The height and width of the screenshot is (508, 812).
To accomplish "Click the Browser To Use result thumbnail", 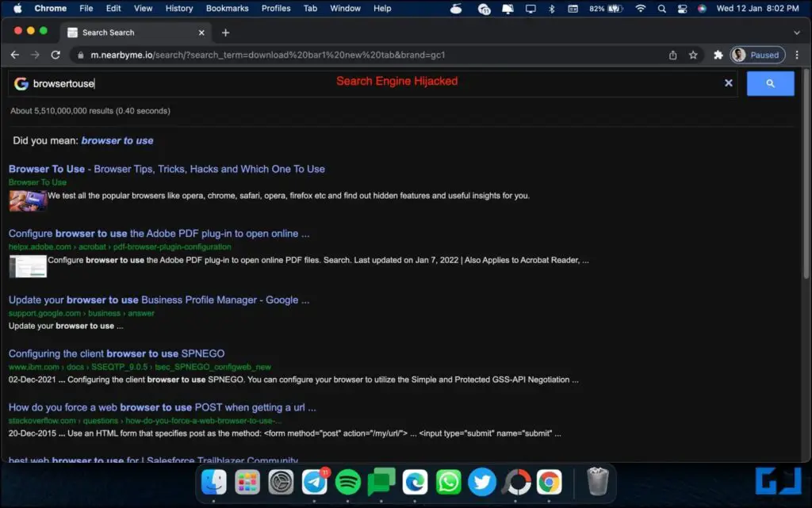I will [x=28, y=201].
